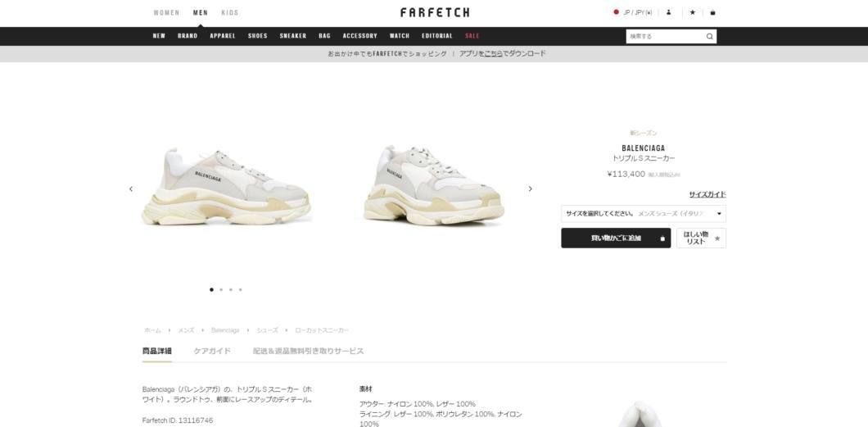
Task: Select the fourth carousel dot indicator
Action: (240, 289)
